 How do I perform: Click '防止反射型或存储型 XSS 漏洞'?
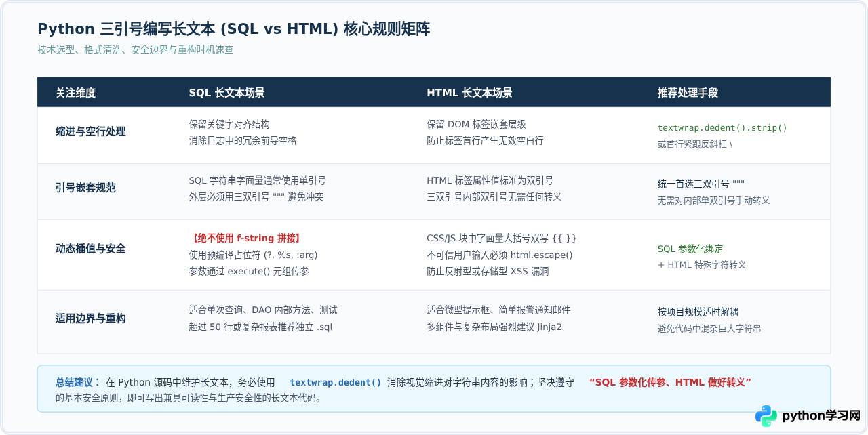pos(488,271)
